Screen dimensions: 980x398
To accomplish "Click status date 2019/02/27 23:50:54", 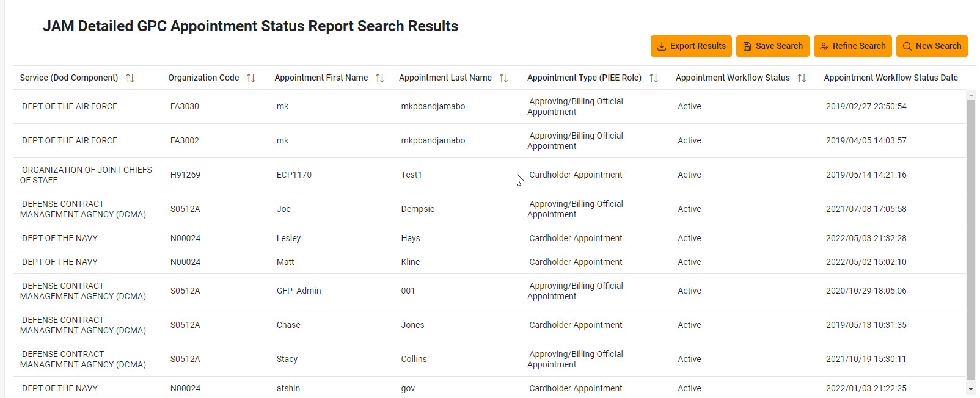I will [866, 106].
